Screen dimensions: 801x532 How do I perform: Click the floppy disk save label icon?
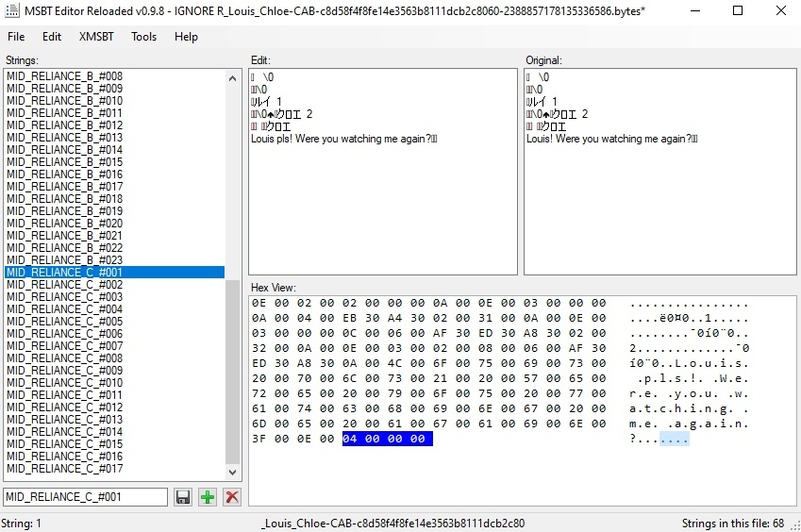tap(183, 497)
